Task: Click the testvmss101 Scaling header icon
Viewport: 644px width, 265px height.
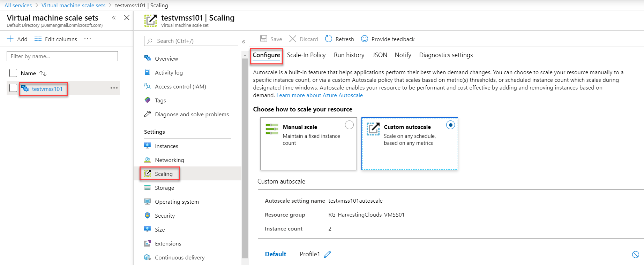Action: click(x=151, y=21)
